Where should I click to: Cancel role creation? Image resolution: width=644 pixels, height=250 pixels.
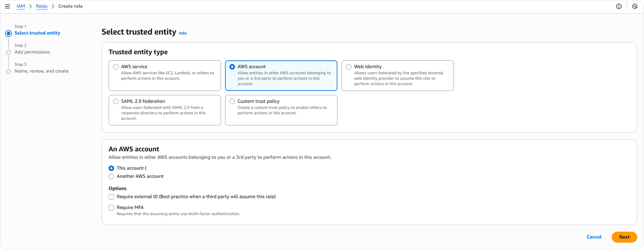[x=594, y=237]
